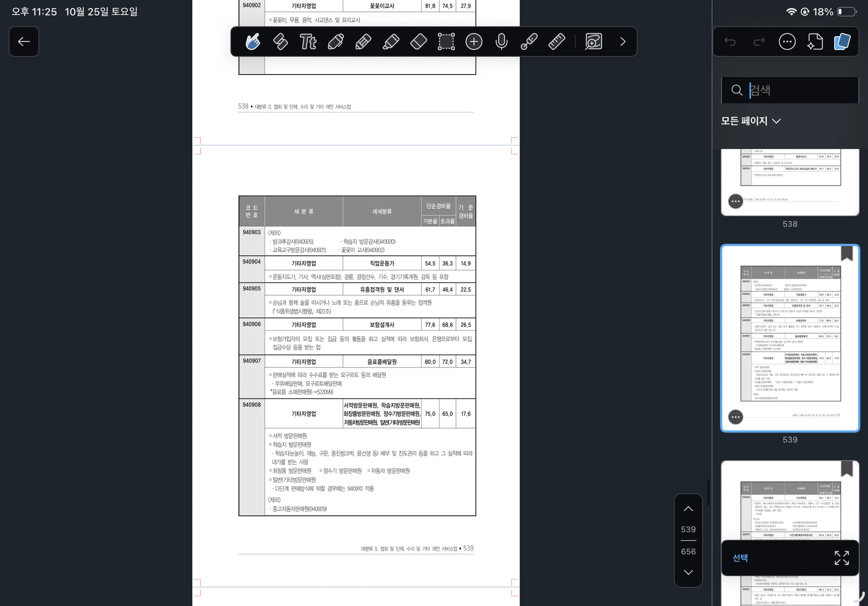868x606 pixels.
Task: Tap the microphone recording icon
Action: [x=501, y=42]
